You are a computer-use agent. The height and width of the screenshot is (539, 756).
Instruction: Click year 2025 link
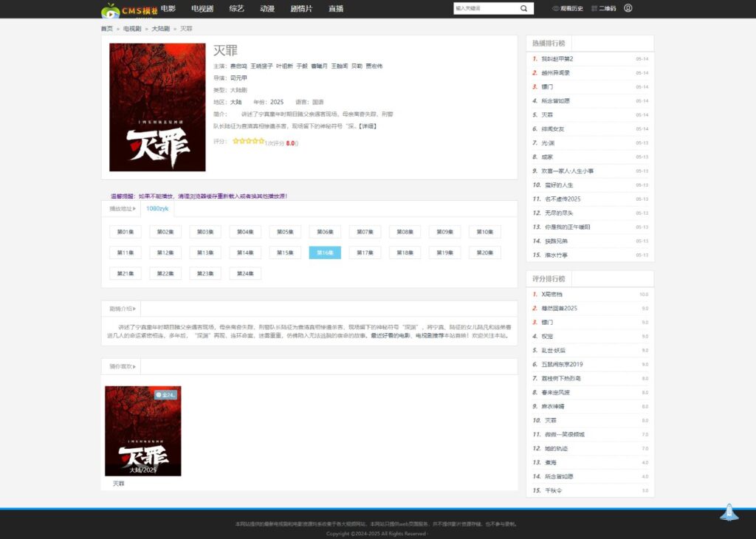coord(277,102)
